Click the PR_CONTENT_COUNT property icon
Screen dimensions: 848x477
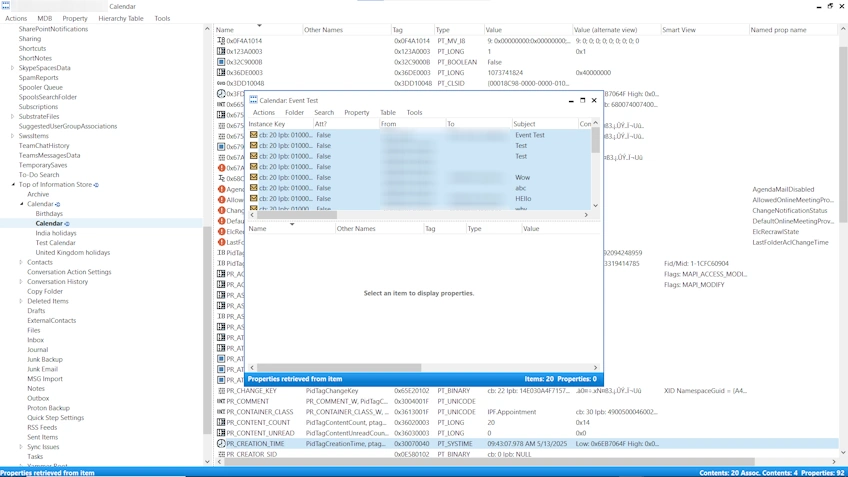point(221,422)
